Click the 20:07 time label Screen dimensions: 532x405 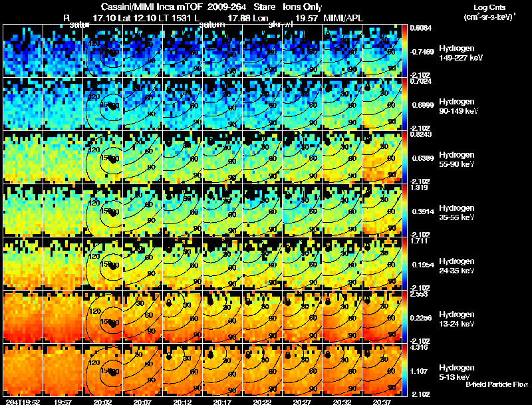(142, 402)
